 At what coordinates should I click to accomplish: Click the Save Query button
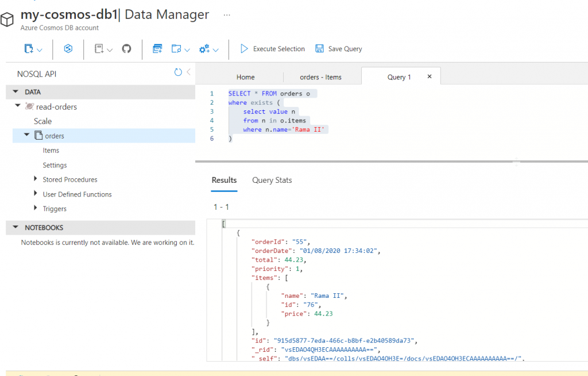(339, 49)
